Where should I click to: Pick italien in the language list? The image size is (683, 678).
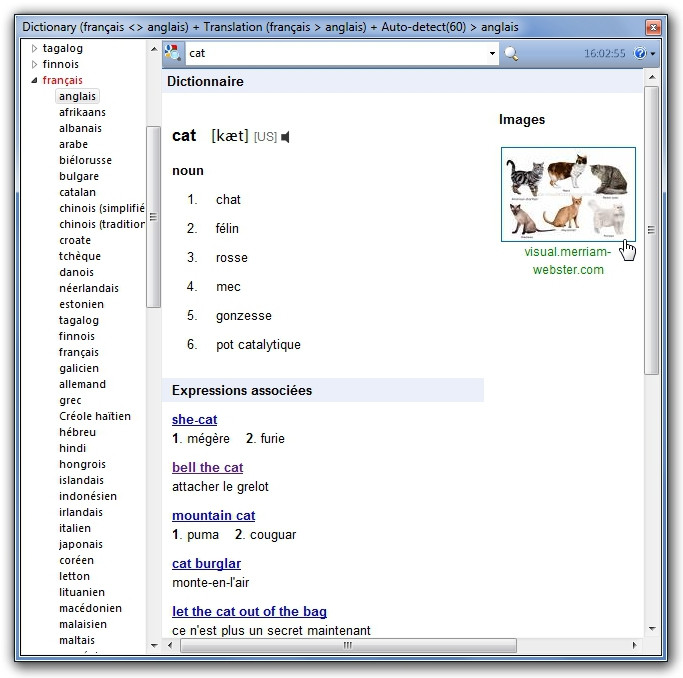[x=75, y=528]
